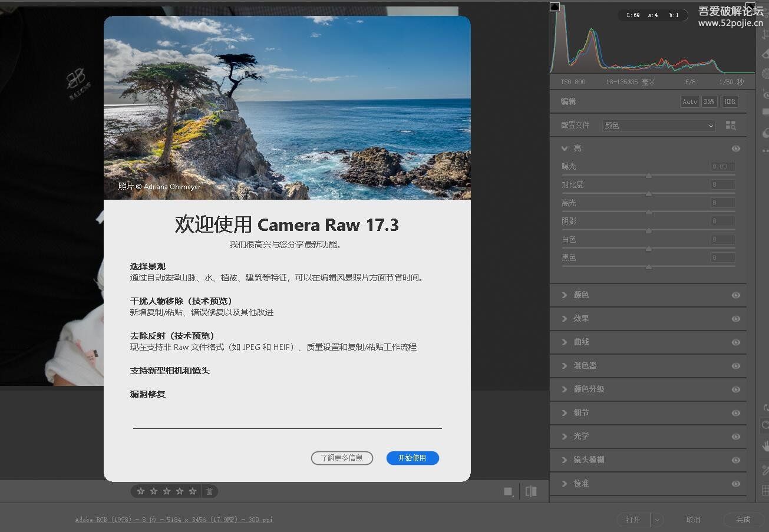Click the ISO 800 metadata text

(573, 82)
